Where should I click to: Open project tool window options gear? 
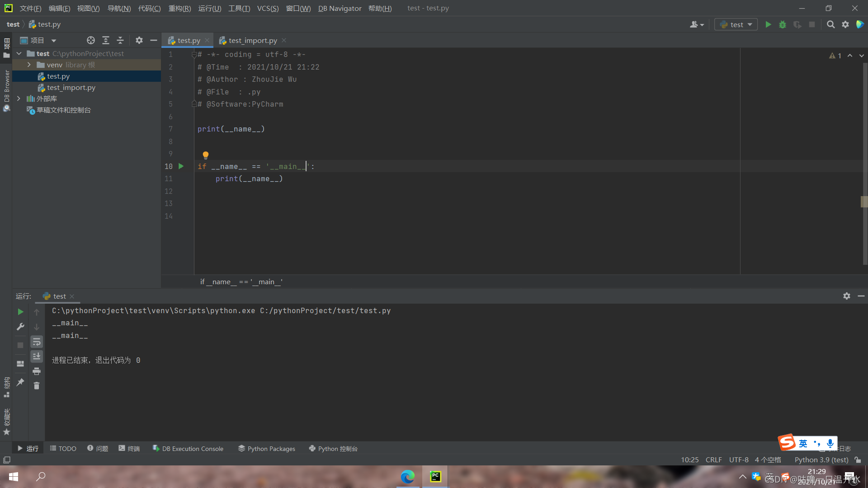(x=139, y=40)
